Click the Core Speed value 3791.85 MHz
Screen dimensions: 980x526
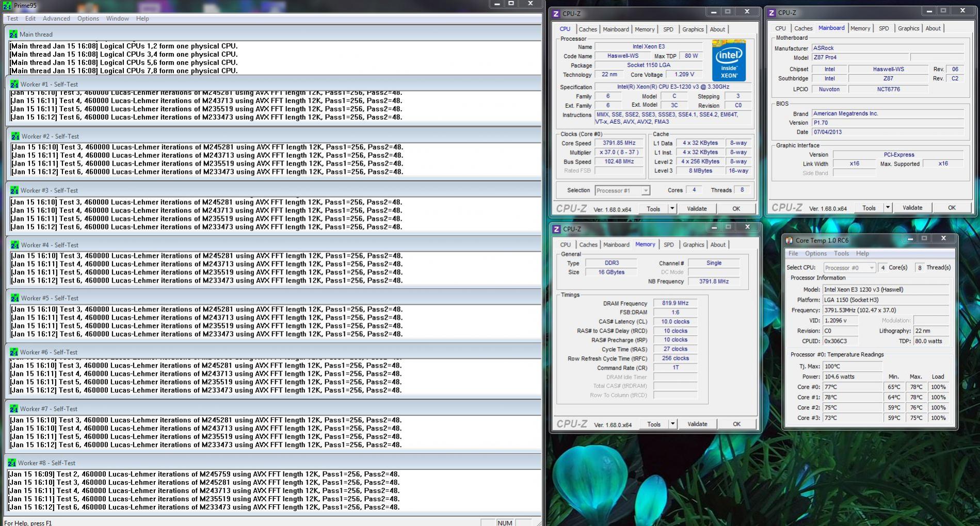[619, 143]
